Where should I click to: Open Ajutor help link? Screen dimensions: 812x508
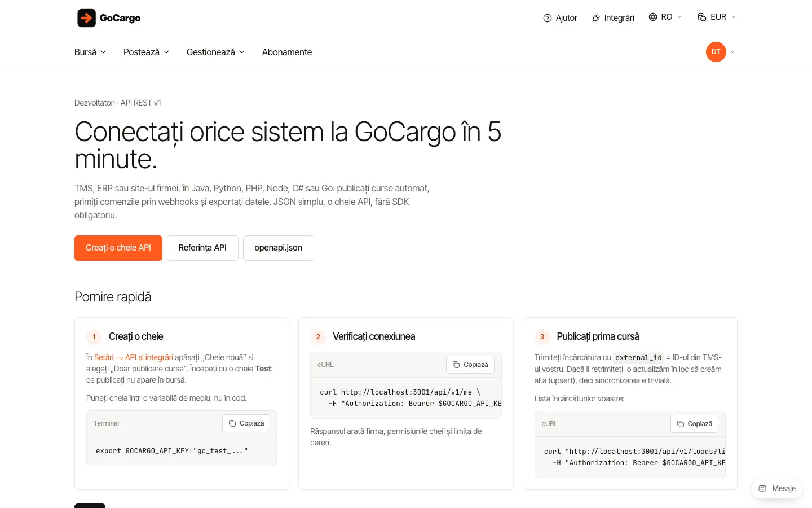(x=560, y=18)
